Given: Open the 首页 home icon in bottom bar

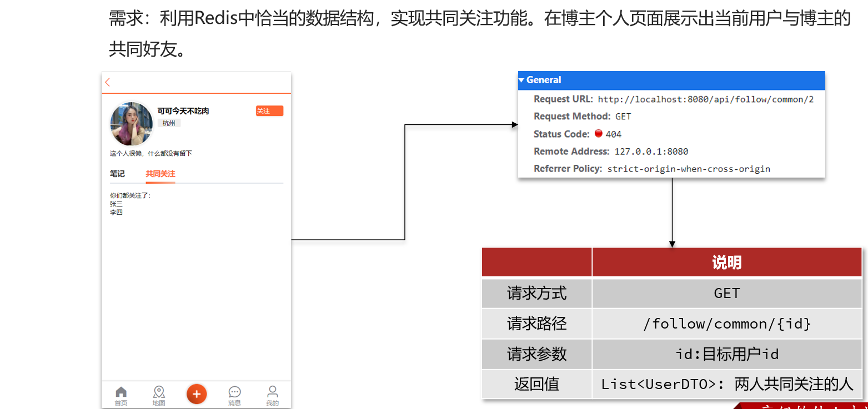Looking at the screenshot, I should (121, 392).
